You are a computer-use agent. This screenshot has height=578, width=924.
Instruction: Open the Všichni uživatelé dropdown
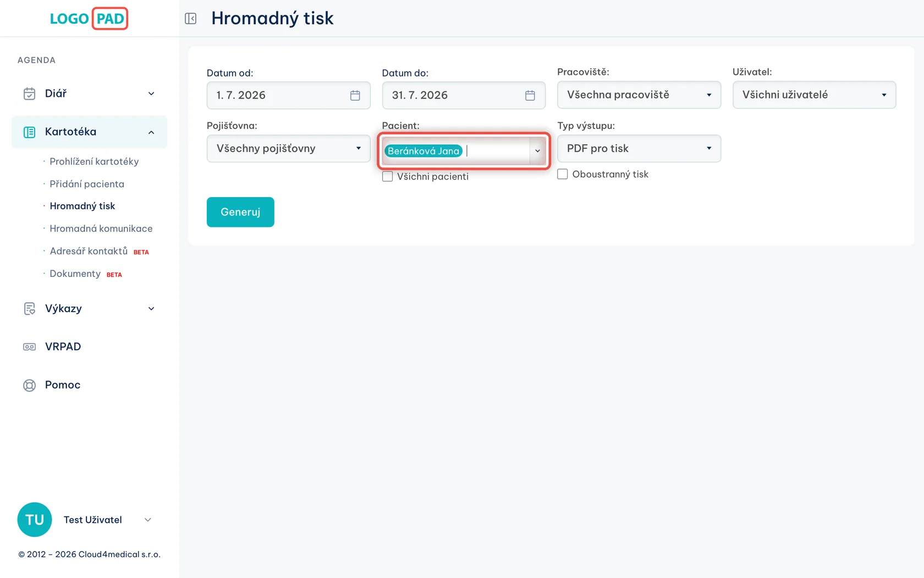pos(814,95)
